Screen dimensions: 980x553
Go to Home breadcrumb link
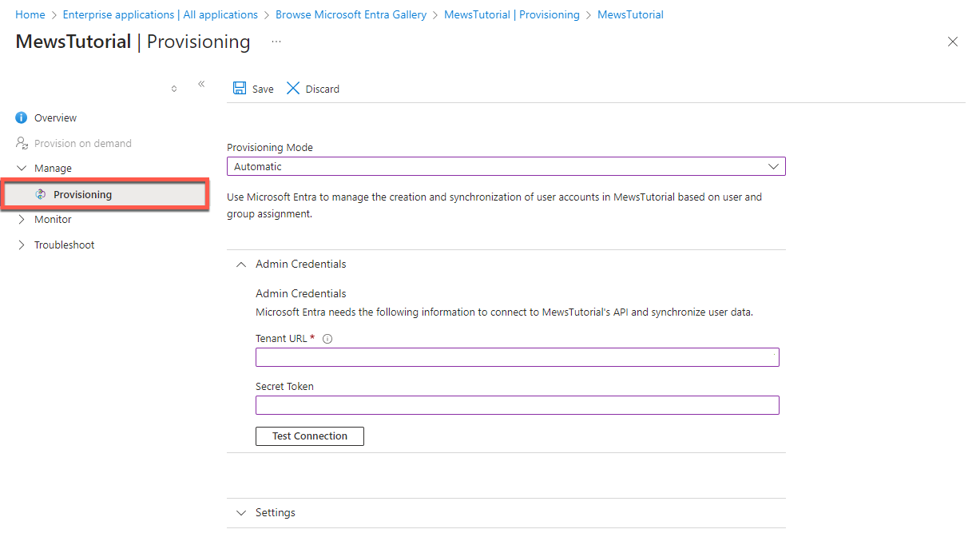tap(30, 14)
